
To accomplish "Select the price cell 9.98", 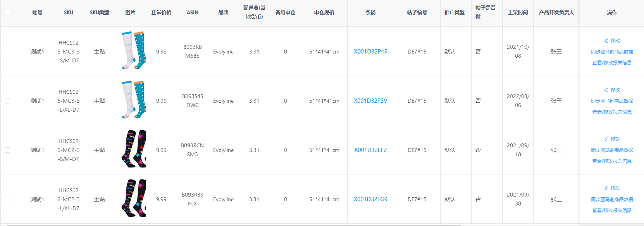I will (x=162, y=52).
